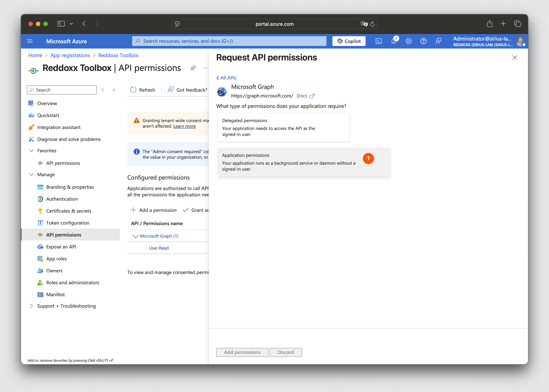Click Add a permission
The height and width of the screenshot is (392, 549).
point(153,210)
